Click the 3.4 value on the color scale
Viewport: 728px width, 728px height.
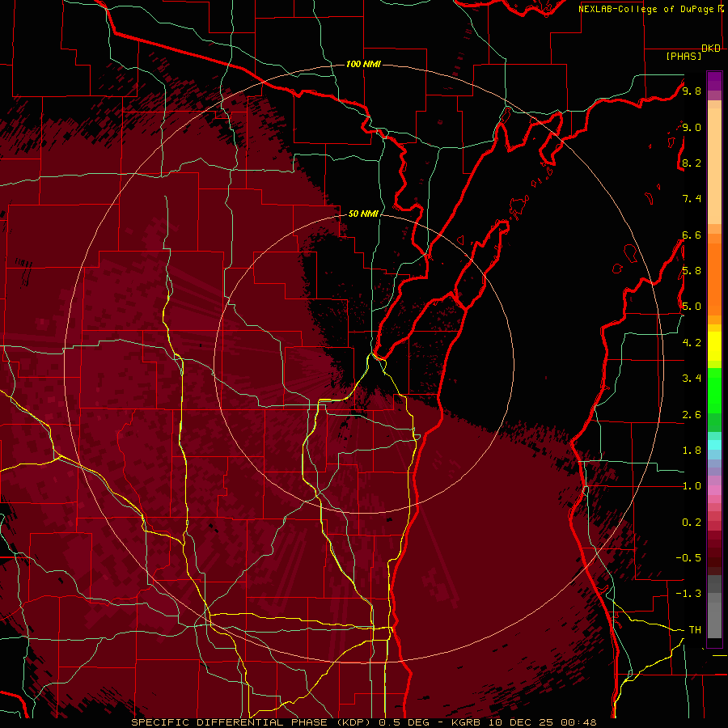pos(692,379)
